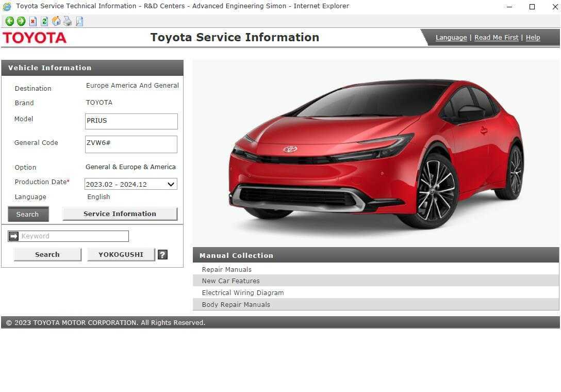Click the 'General & Europe & America' option text
561x392 pixels.
130,167
